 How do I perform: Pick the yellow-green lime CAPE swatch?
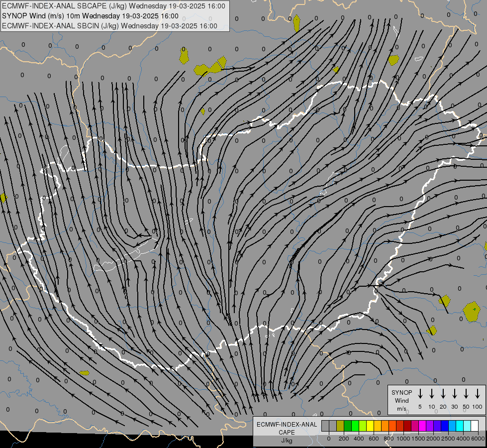coord(363,426)
